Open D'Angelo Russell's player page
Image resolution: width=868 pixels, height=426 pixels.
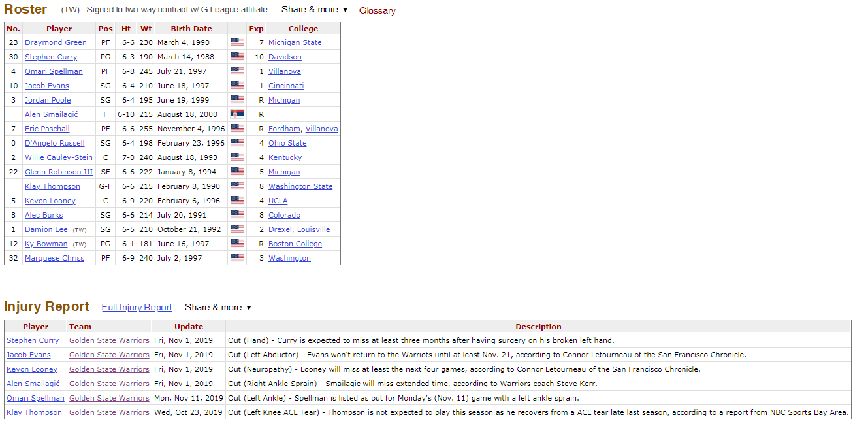tap(55, 143)
